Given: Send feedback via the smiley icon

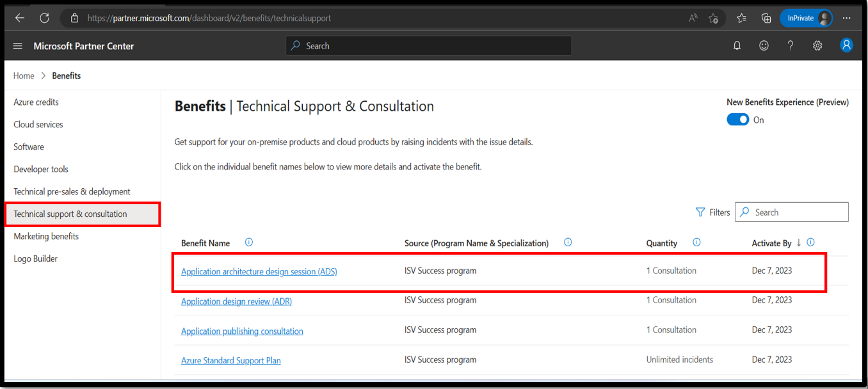Looking at the screenshot, I should click(764, 46).
